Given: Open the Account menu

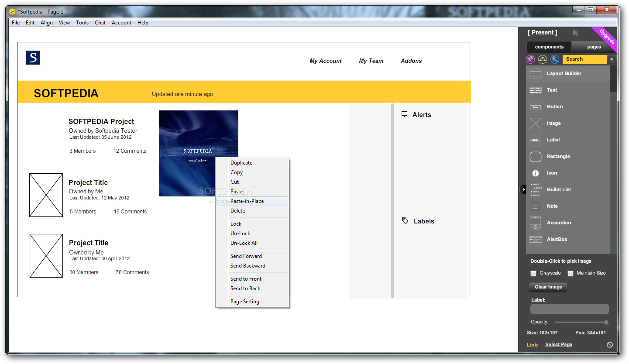Looking at the screenshot, I should [x=121, y=23].
